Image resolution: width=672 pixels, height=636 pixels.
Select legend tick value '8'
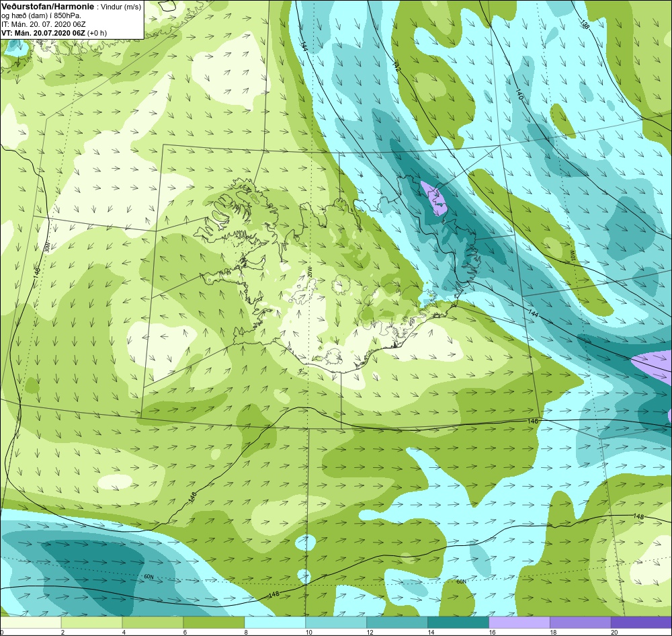coord(246,632)
